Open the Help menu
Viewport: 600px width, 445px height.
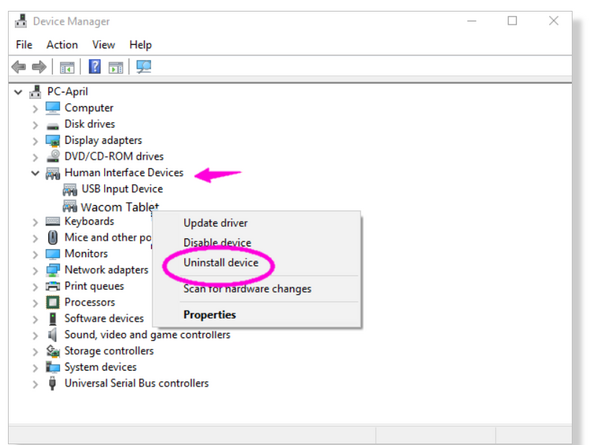coord(140,45)
